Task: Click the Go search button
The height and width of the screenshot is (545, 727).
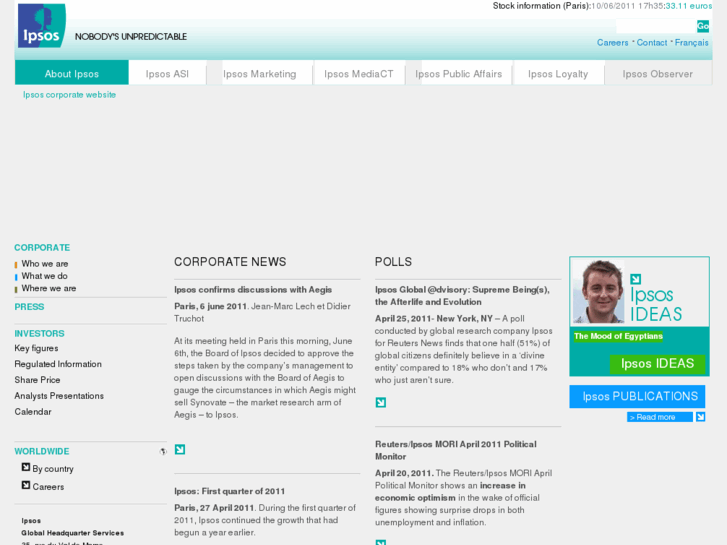Action: point(703,26)
